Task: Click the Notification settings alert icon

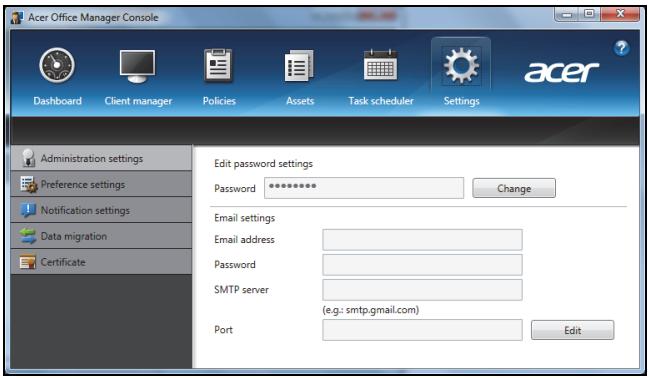Action: 28,210
